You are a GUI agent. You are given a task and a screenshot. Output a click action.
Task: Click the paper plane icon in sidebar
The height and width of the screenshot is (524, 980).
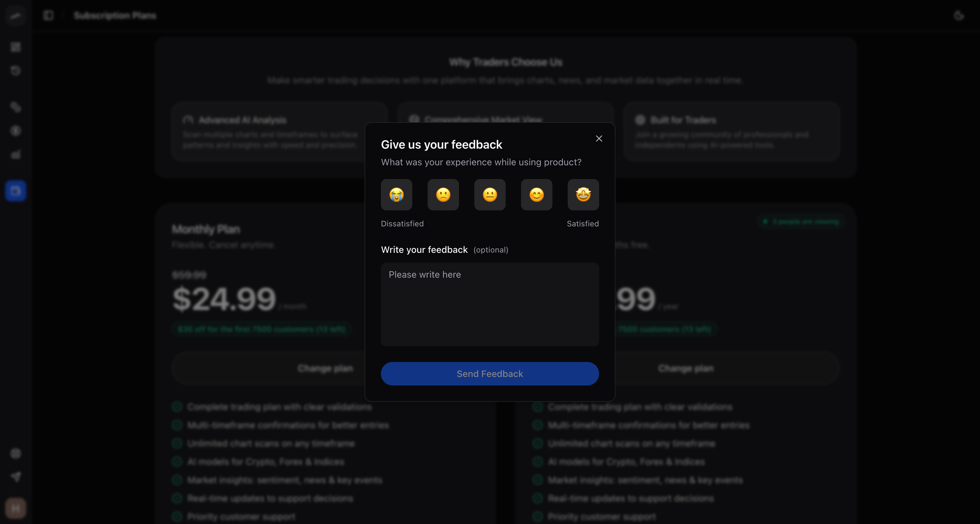[x=16, y=476]
